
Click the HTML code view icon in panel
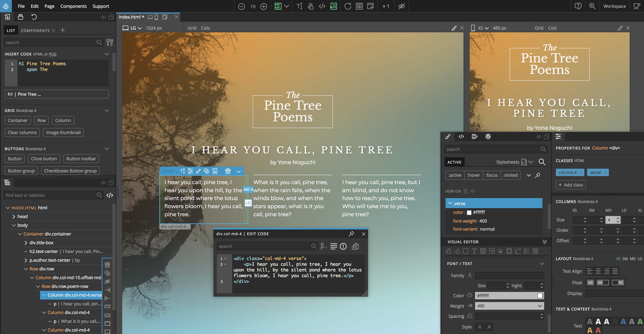(461, 137)
